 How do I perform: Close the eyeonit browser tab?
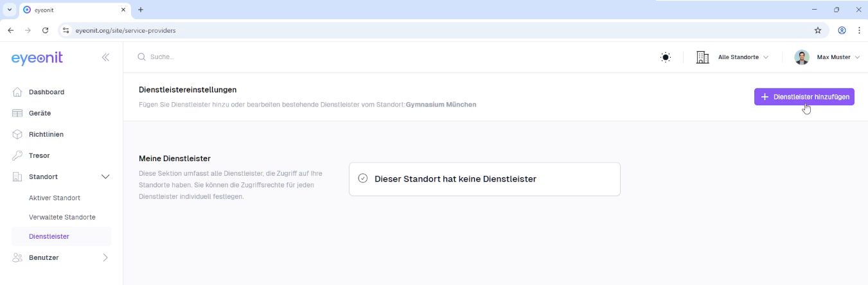123,10
